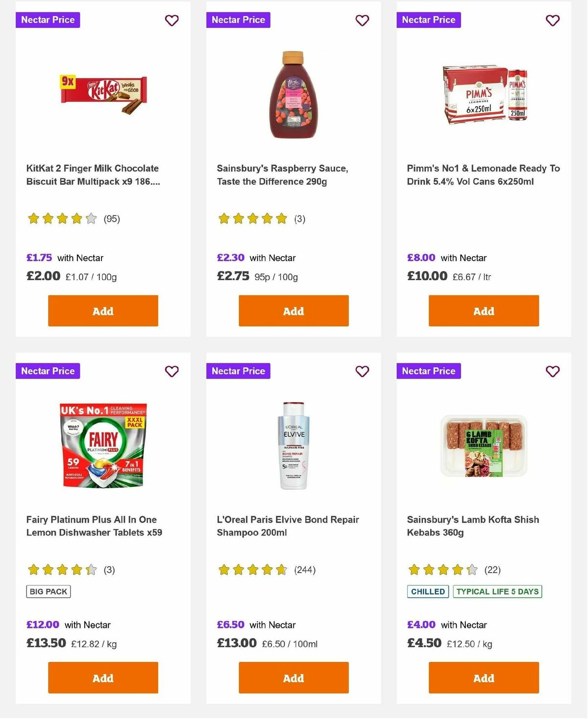
Task: Click the star rating for Raspberry Sauce
Action: click(251, 218)
